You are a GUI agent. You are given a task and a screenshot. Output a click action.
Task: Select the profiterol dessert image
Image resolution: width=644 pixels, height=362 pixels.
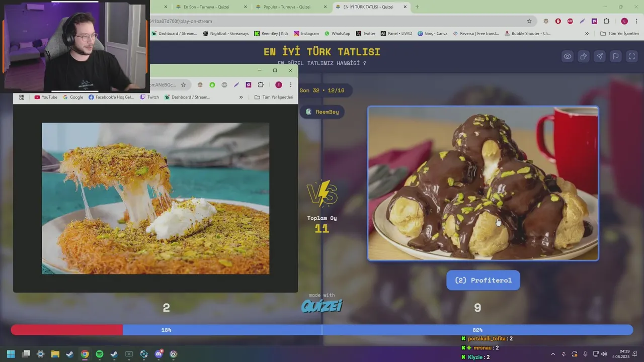click(x=483, y=184)
